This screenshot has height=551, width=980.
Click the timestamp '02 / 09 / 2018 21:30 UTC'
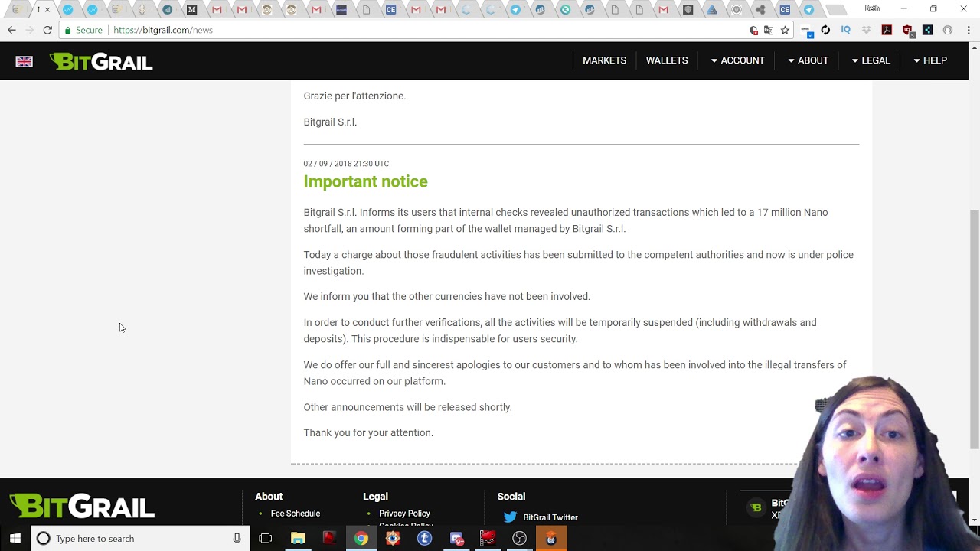pos(346,163)
